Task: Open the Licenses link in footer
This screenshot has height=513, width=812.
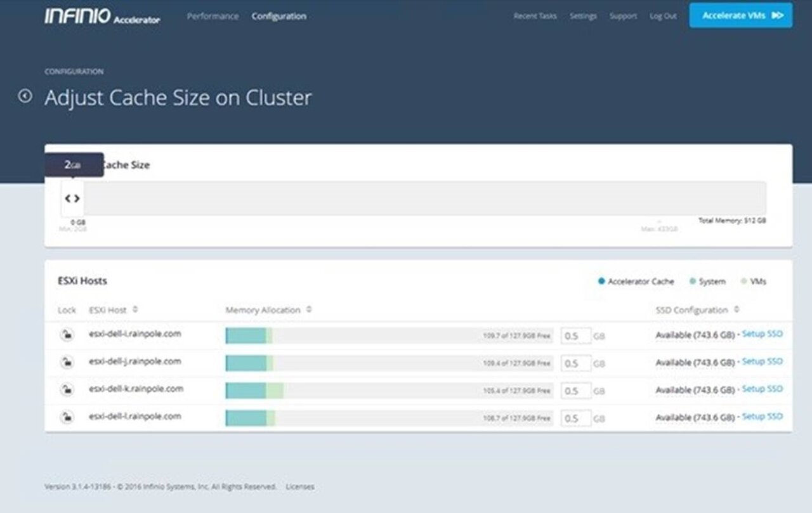Action: click(x=300, y=487)
